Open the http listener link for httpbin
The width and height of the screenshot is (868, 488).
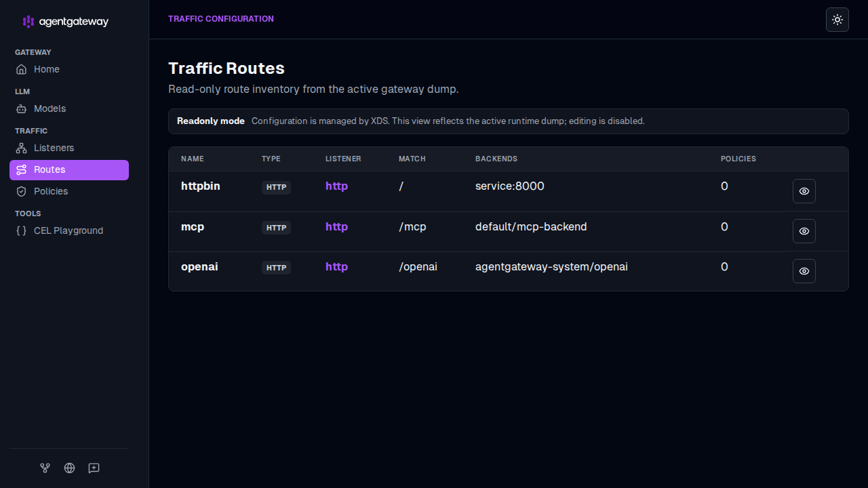336,186
